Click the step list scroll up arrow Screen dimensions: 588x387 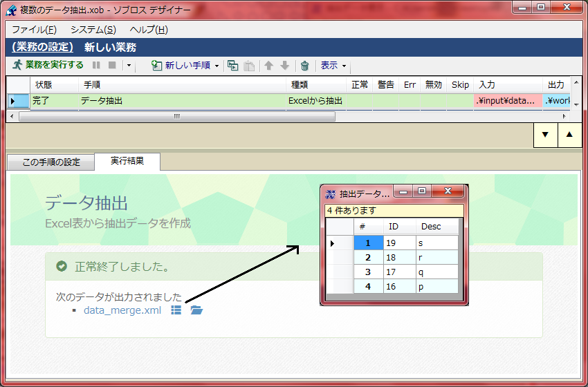[x=576, y=82]
